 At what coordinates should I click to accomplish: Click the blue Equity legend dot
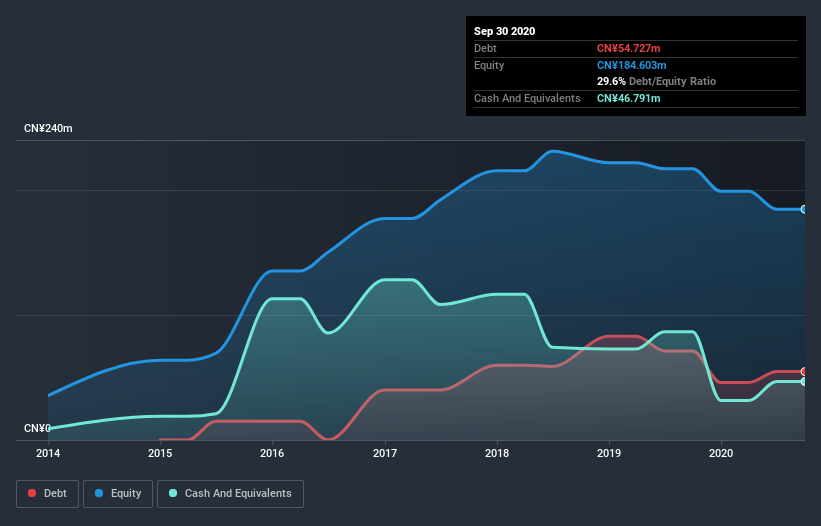pos(99,493)
